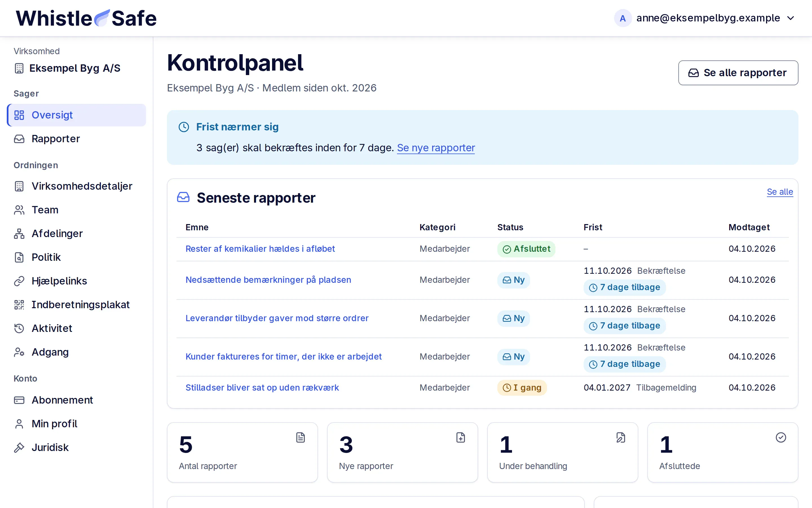Open report Rester af kemikalier hældes i afløbet

(x=260, y=249)
